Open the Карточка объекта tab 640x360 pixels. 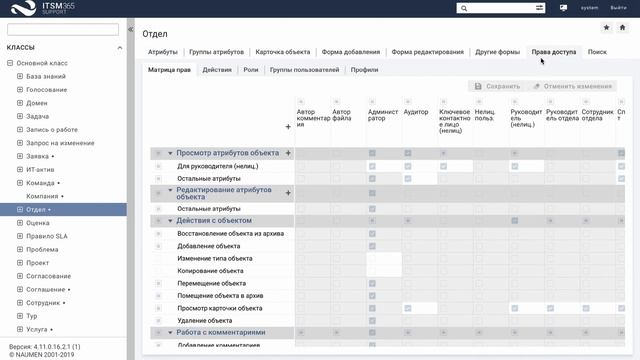(283, 52)
